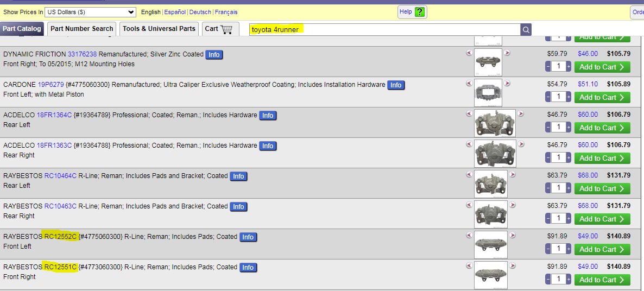Increase quantity for Dynamic Friction 33176238
This screenshot has height=291, width=644.
tap(569, 66)
